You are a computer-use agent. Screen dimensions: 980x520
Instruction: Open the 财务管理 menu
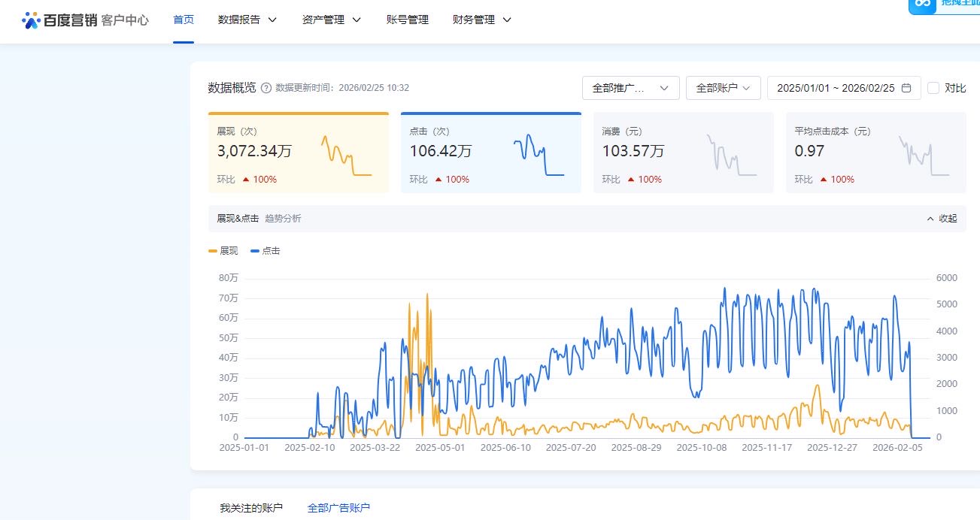tap(481, 20)
